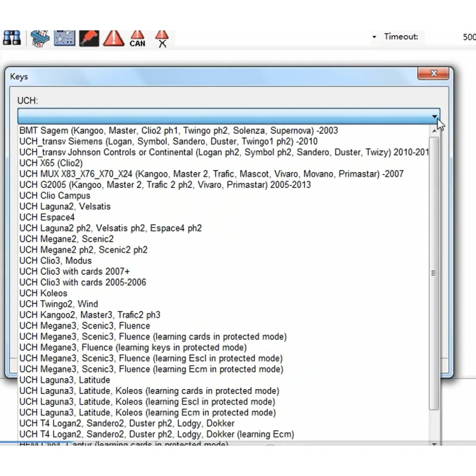Image resolution: width=476 pixels, height=476 pixels.
Task: Click the Timeout value field
Action: point(450,37)
